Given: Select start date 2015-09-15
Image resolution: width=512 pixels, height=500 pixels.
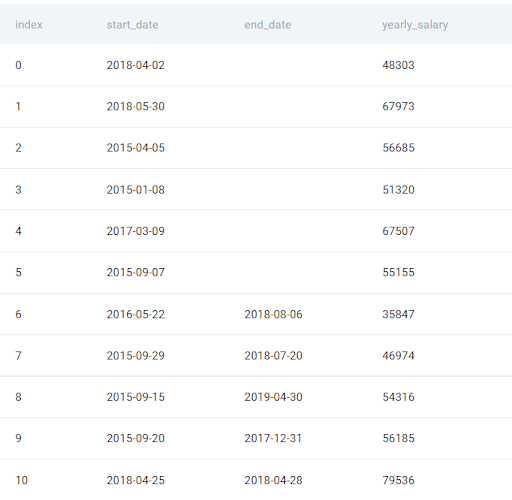Looking at the screenshot, I should click(136, 397).
